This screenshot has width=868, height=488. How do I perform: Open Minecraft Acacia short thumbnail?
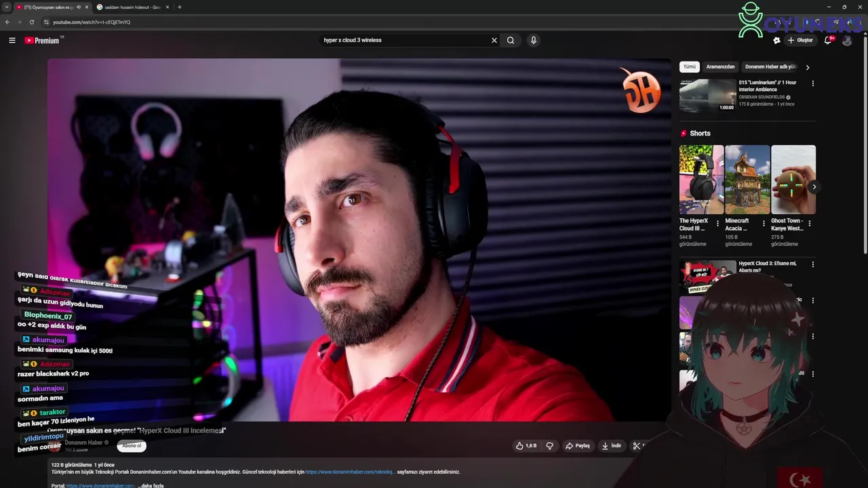[x=747, y=180]
